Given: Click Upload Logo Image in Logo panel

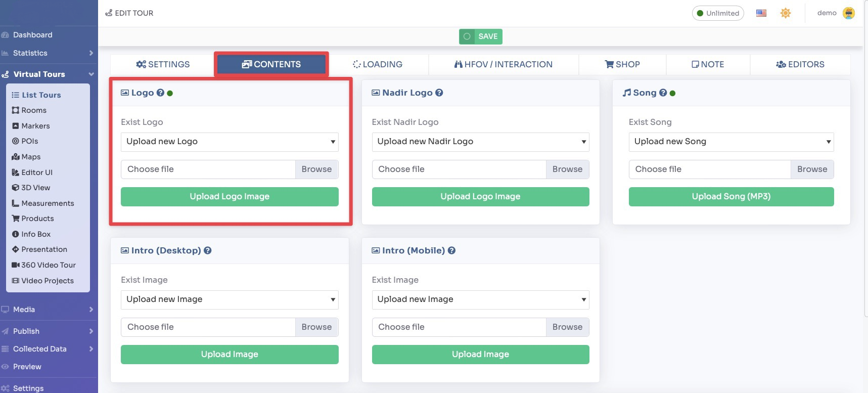Looking at the screenshot, I should click(x=230, y=197).
